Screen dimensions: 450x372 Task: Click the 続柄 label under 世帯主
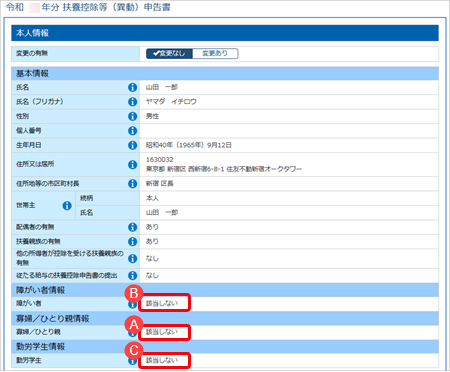[x=87, y=198]
